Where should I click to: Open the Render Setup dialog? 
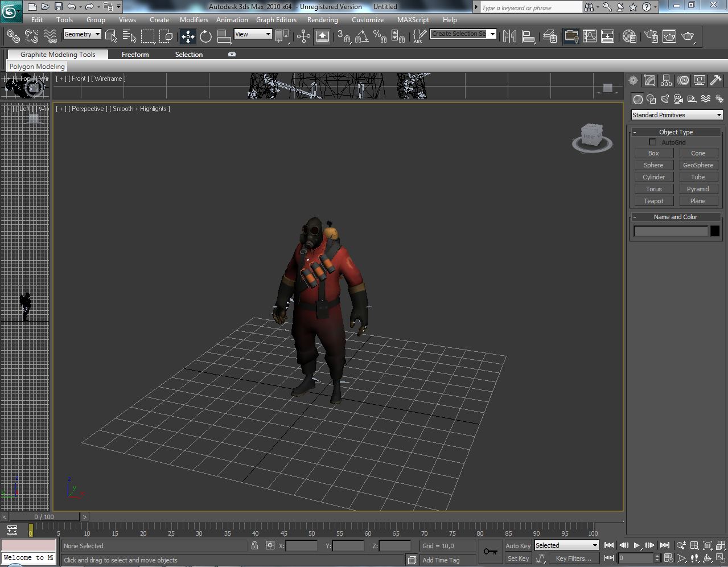(651, 36)
